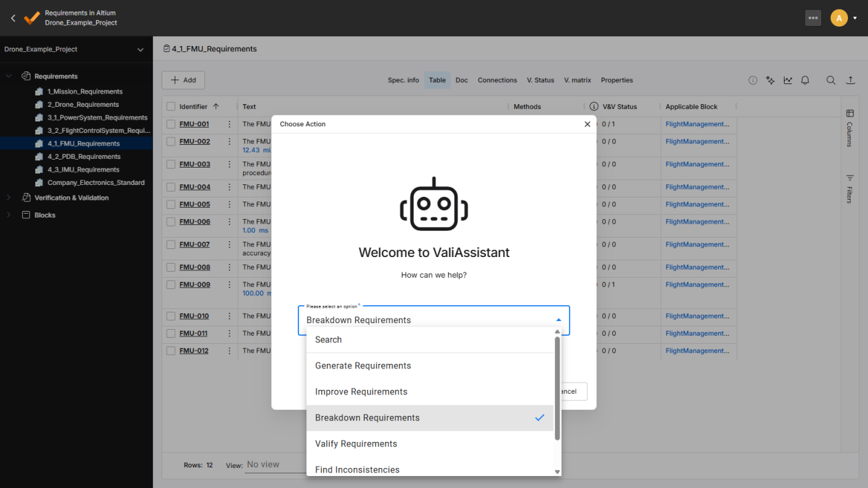Click the Add button

(183, 80)
